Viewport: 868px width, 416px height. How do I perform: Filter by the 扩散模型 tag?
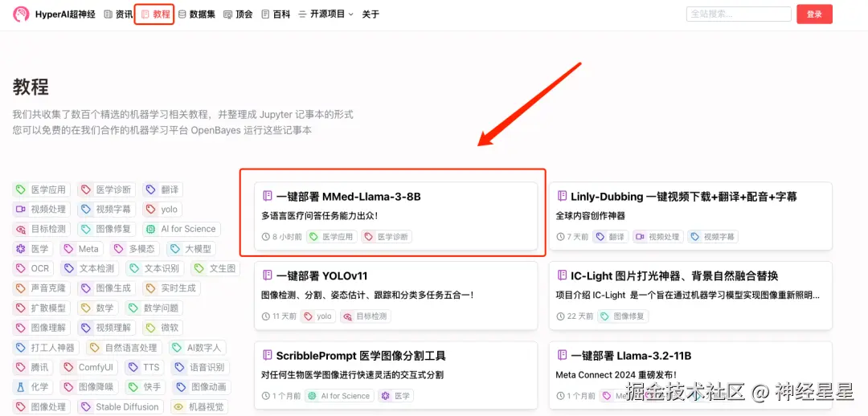coord(42,308)
